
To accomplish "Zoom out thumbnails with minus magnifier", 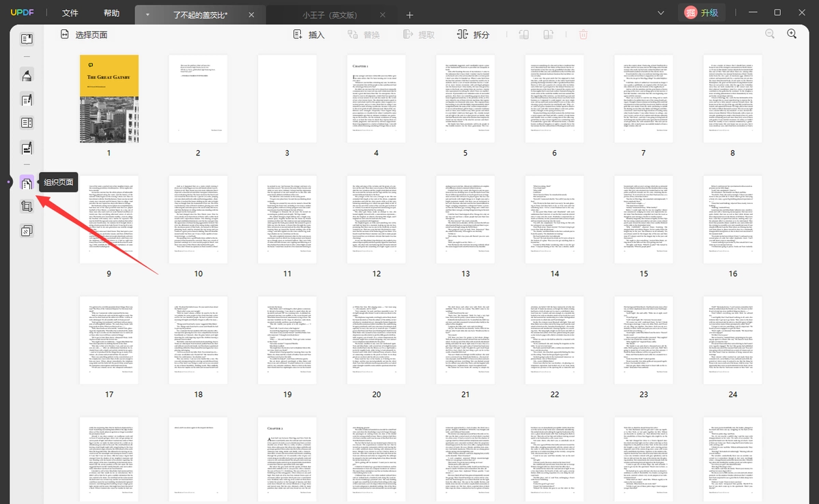I will [x=770, y=34].
